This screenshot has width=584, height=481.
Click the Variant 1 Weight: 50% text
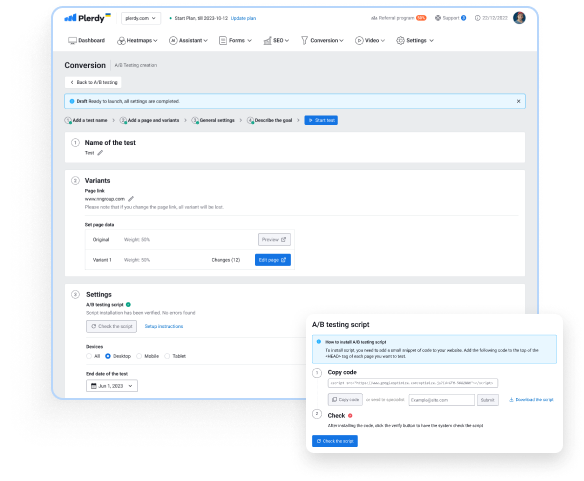tap(137, 260)
